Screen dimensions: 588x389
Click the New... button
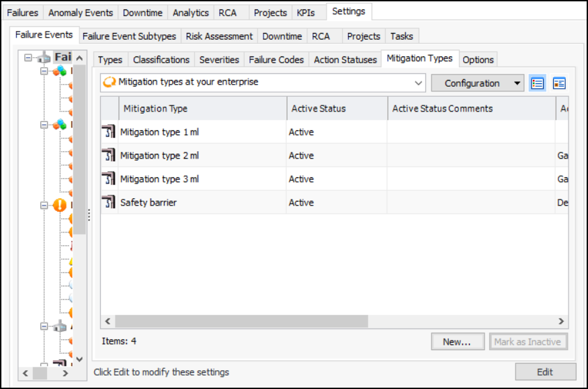point(457,341)
